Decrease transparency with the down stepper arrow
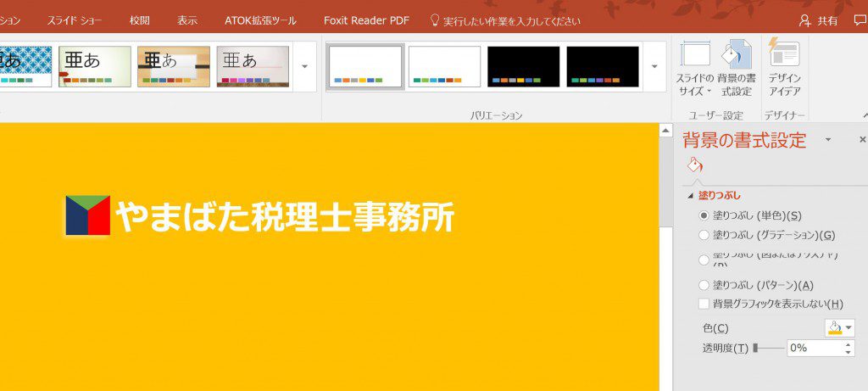The width and height of the screenshot is (868, 391). coord(848,352)
